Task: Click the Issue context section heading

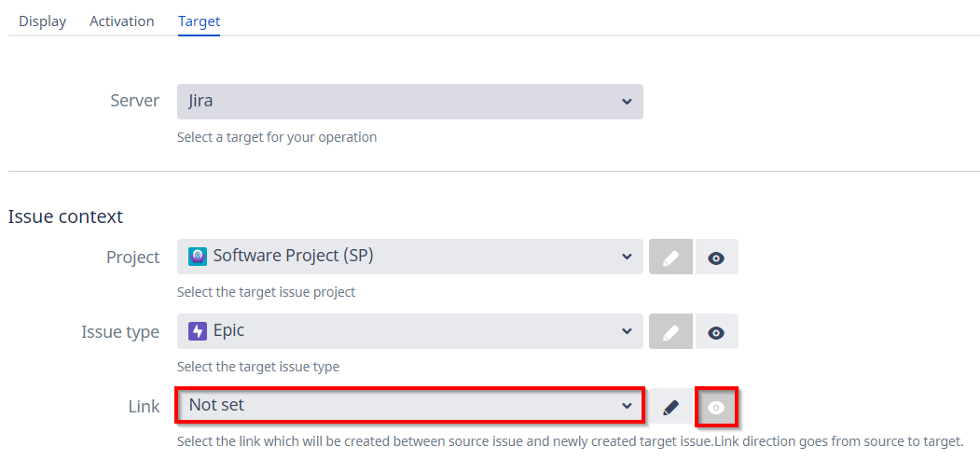Action: point(66,216)
